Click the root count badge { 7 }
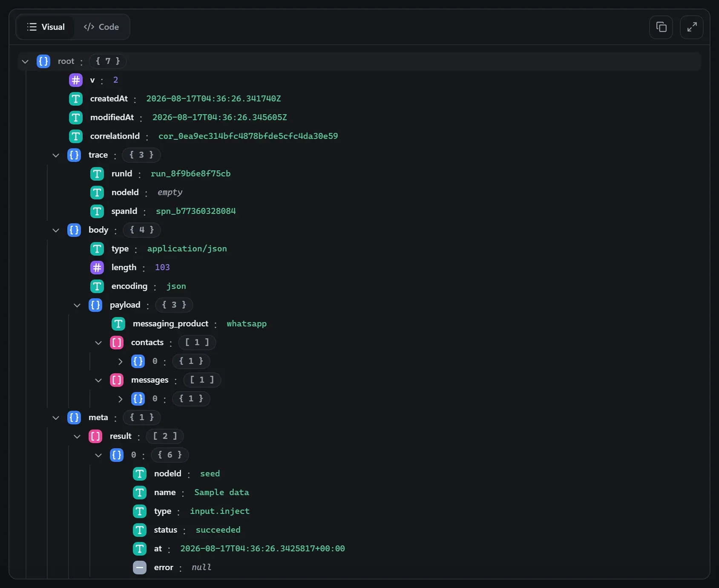The image size is (719, 588). 108,61
